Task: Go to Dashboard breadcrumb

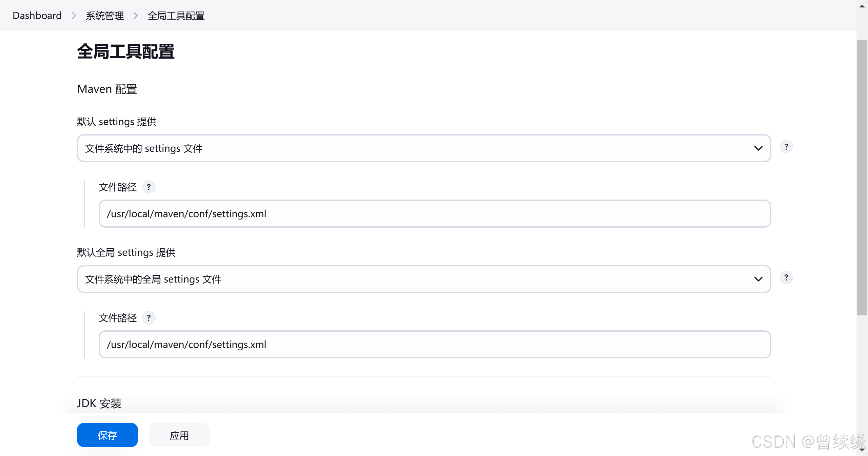Action: pos(37,16)
